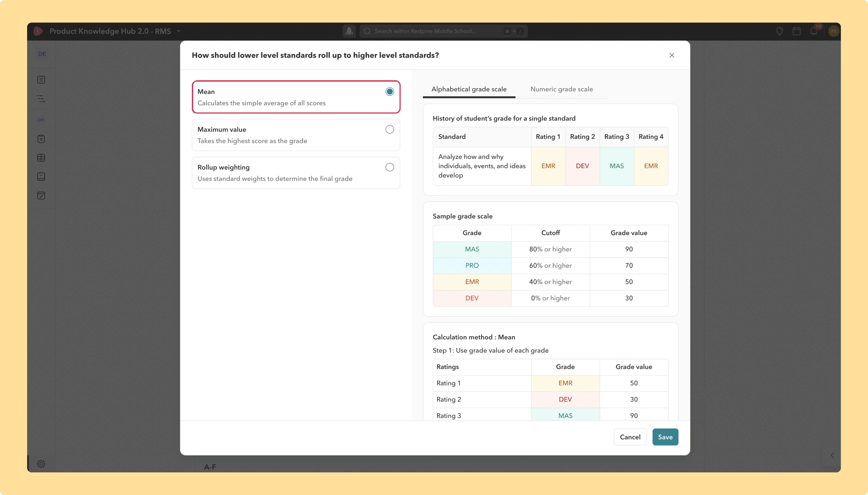Open the lightbulb tips icon

coord(779,31)
